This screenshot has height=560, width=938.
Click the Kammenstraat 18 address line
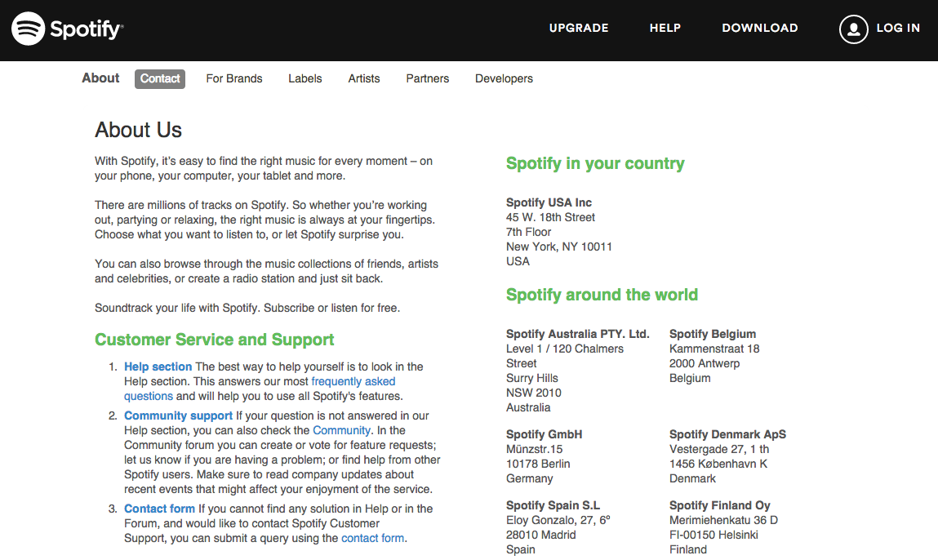point(714,349)
